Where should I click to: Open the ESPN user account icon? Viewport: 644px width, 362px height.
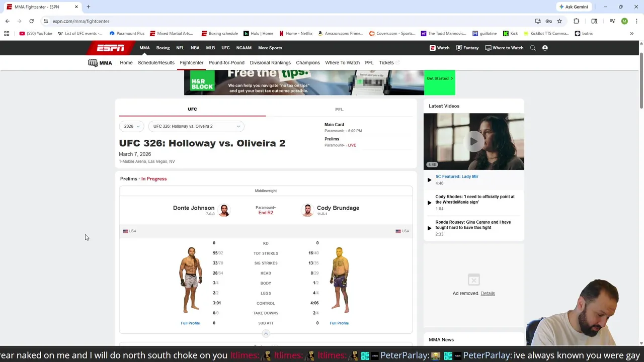(545, 48)
